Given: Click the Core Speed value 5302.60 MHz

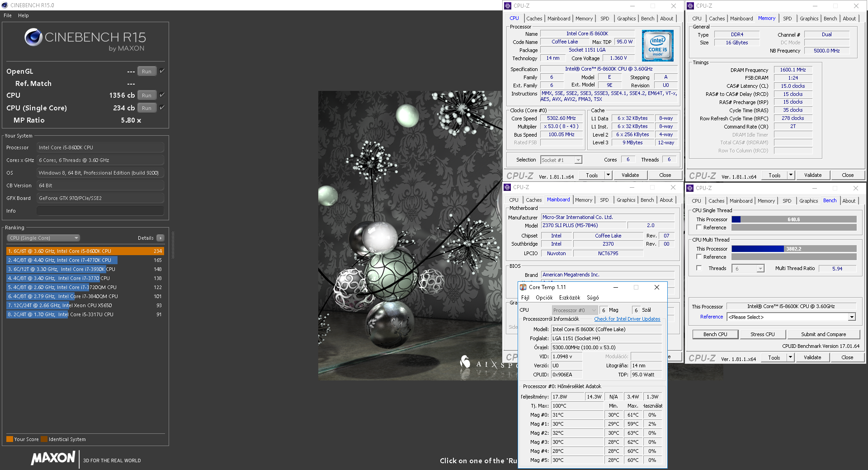Looking at the screenshot, I should tap(561, 119).
